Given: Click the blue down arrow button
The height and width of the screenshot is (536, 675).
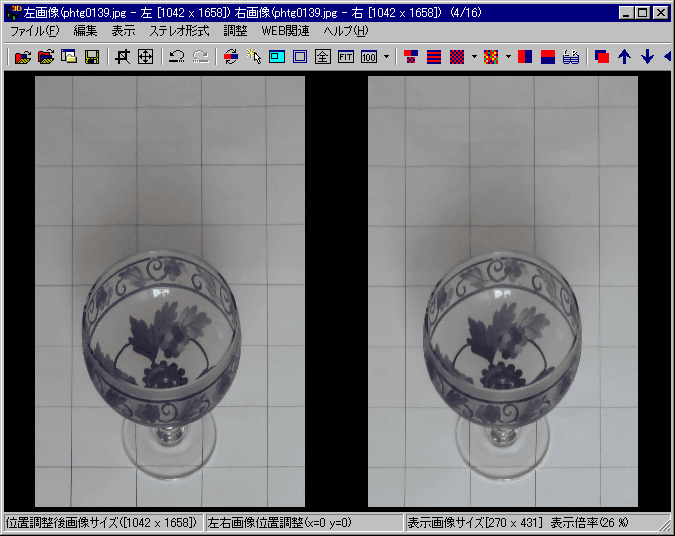Looking at the screenshot, I should 647,57.
